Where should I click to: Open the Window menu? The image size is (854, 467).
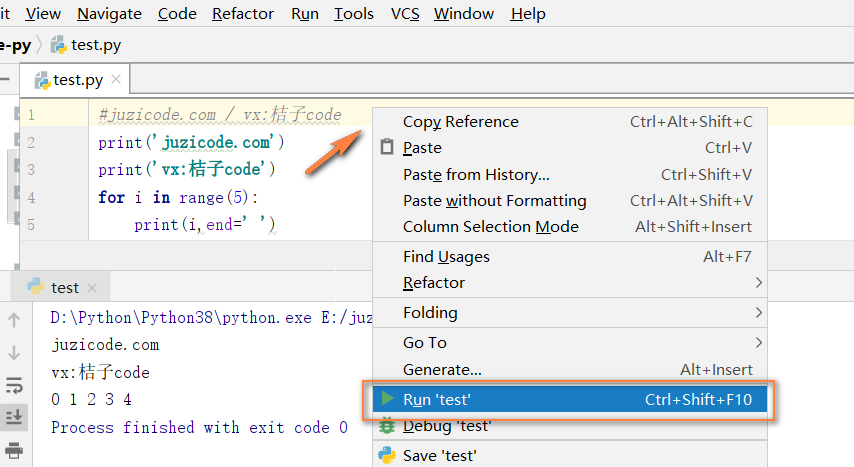464,14
